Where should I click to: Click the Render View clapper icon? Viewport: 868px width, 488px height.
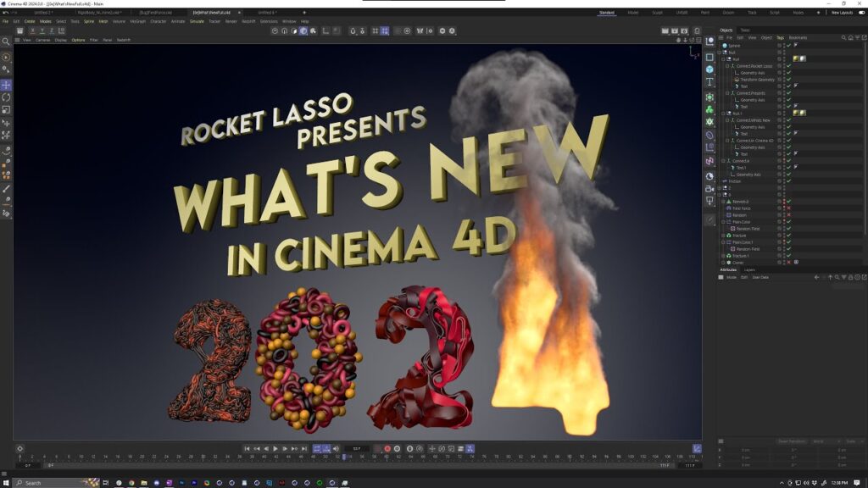(x=665, y=31)
